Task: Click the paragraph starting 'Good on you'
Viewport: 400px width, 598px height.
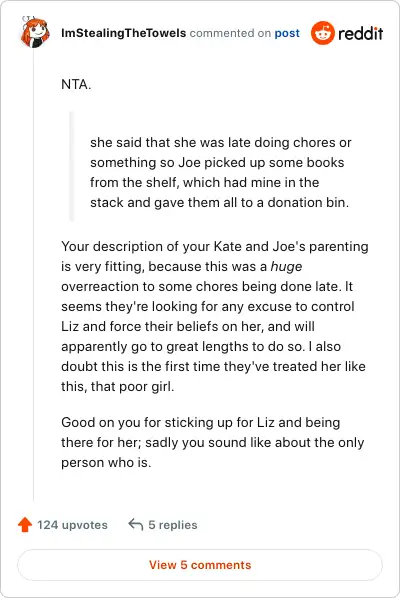Action: click(212, 442)
